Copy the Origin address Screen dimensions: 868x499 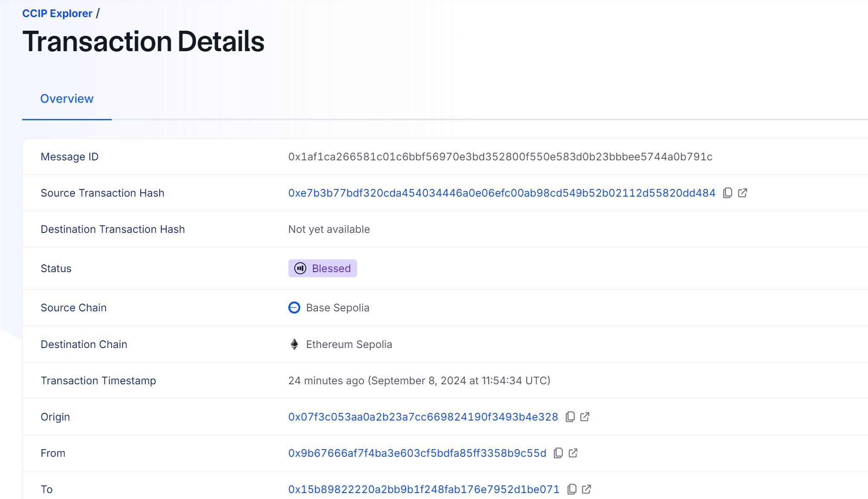coord(570,417)
